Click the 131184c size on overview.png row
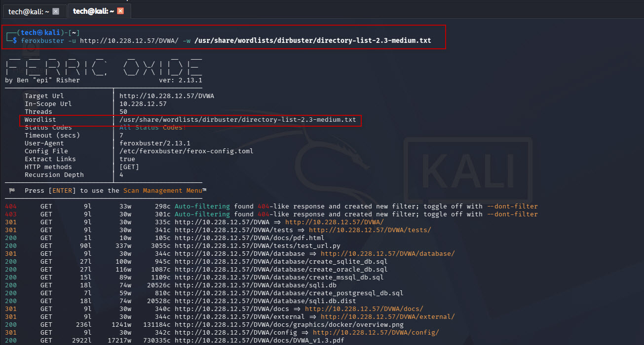This screenshot has height=345, width=644. point(157,324)
